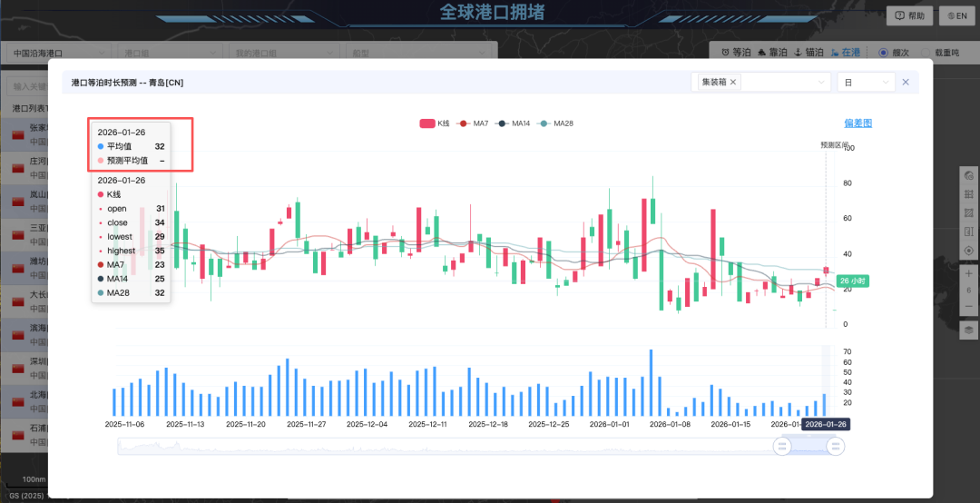Switch to the 锚泊 tab
This screenshot has height=503, width=980.
point(808,53)
